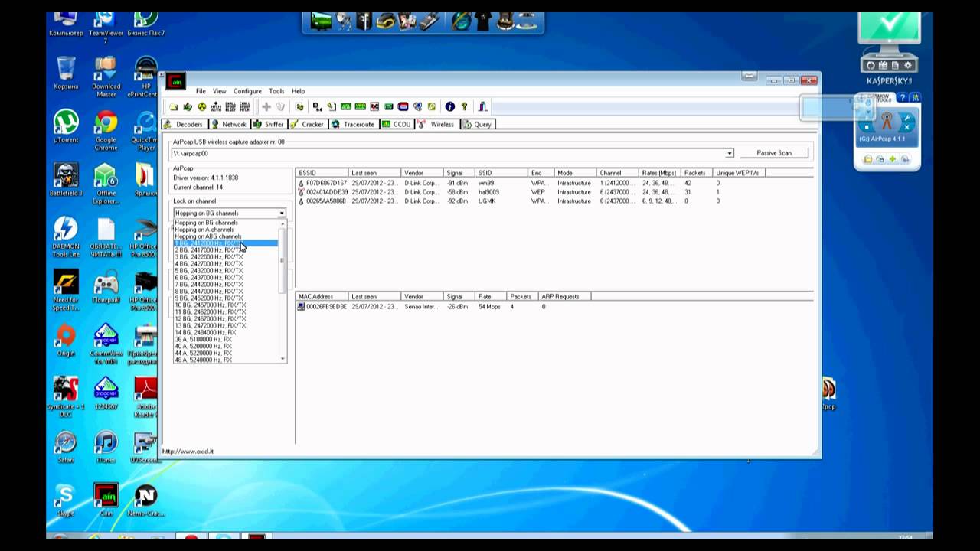The image size is (980, 551).
Task: Switch to the Sniffer tab
Action: [x=269, y=124]
